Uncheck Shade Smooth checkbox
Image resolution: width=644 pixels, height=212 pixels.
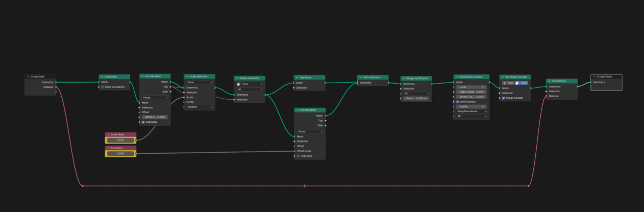coord(504,98)
